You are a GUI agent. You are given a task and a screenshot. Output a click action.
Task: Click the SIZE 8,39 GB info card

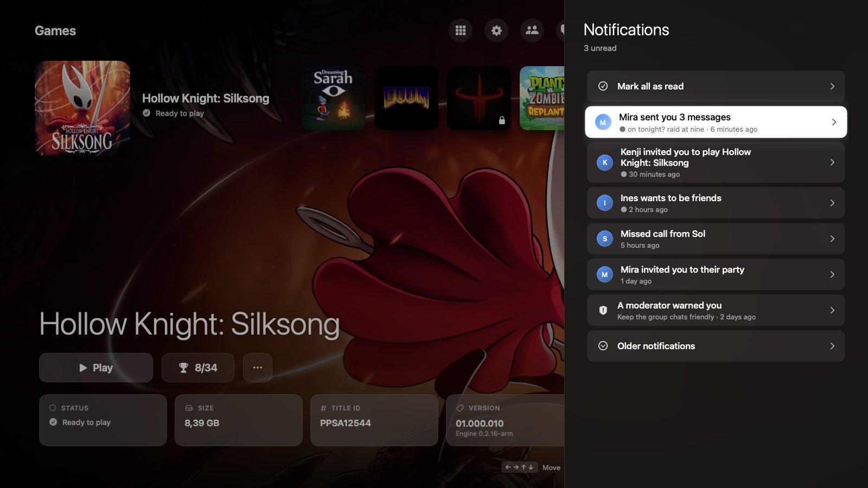[239, 420]
